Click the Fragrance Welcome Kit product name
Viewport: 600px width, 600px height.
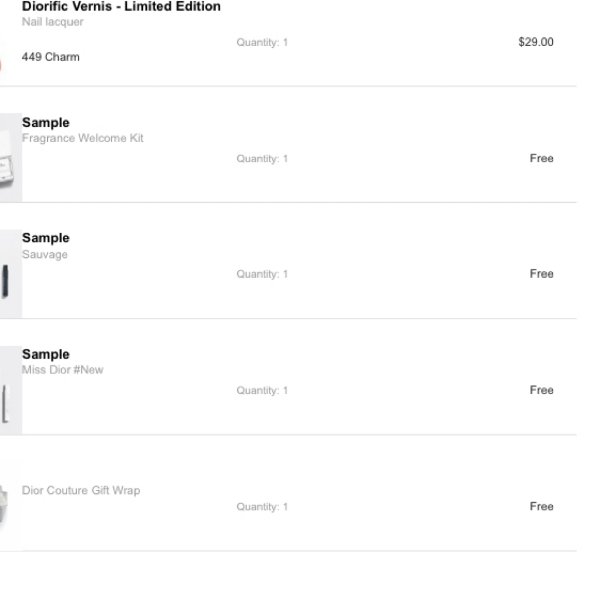pos(83,138)
